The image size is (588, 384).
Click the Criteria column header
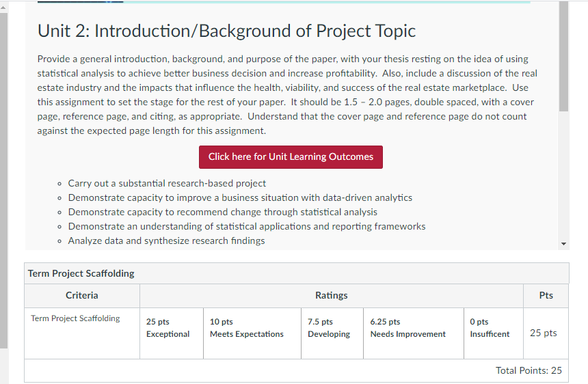point(82,296)
